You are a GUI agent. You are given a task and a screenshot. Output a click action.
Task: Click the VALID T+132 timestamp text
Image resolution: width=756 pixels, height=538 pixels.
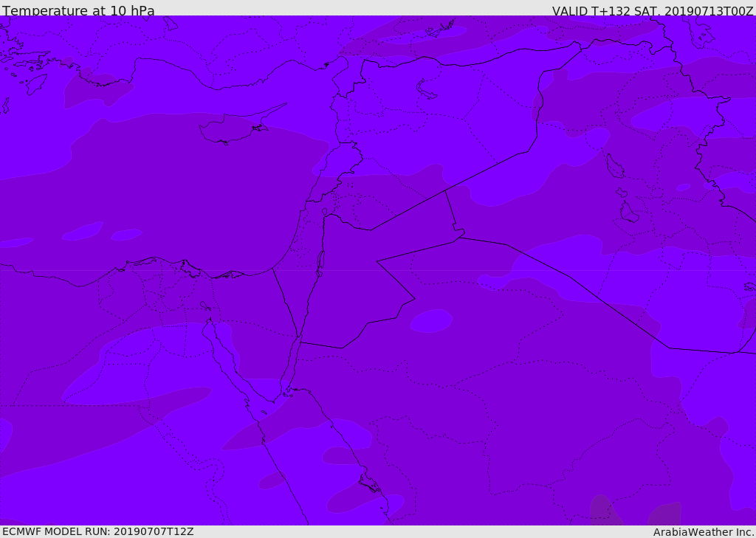click(653, 11)
